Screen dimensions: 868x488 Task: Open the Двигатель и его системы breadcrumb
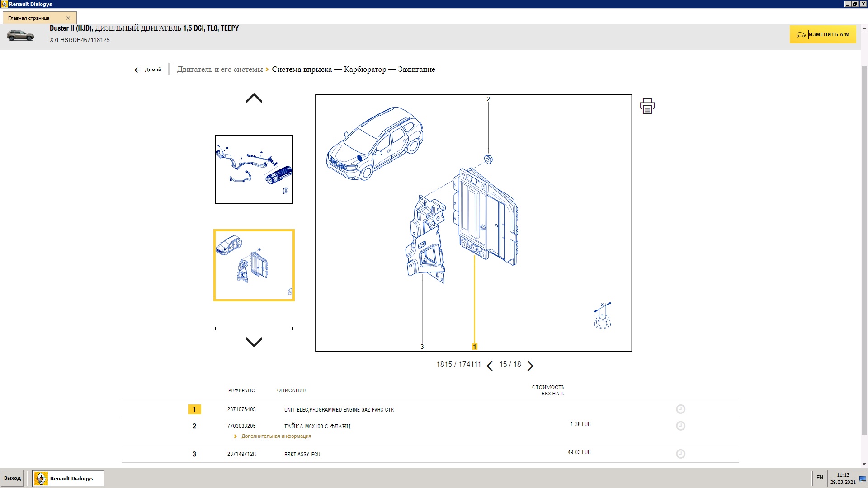(x=220, y=70)
